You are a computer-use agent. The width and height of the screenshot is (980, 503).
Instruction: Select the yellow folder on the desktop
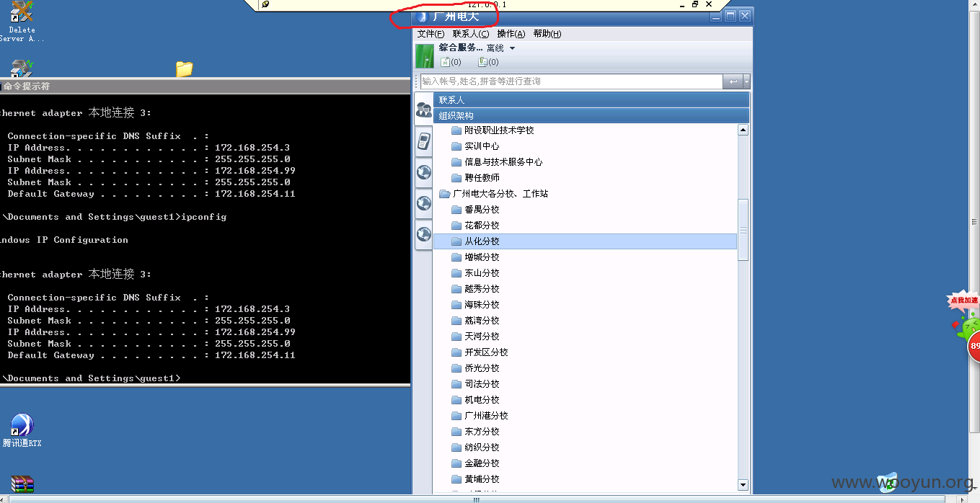185,69
